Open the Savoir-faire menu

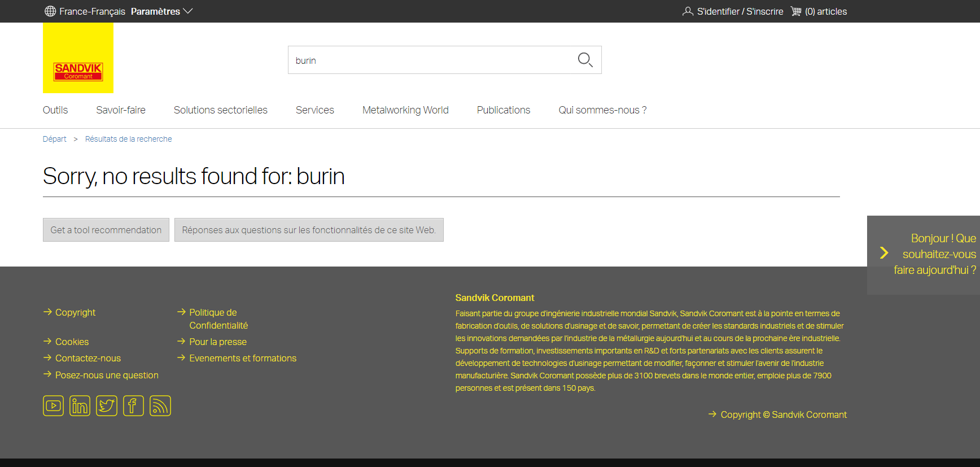click(121, 110)
